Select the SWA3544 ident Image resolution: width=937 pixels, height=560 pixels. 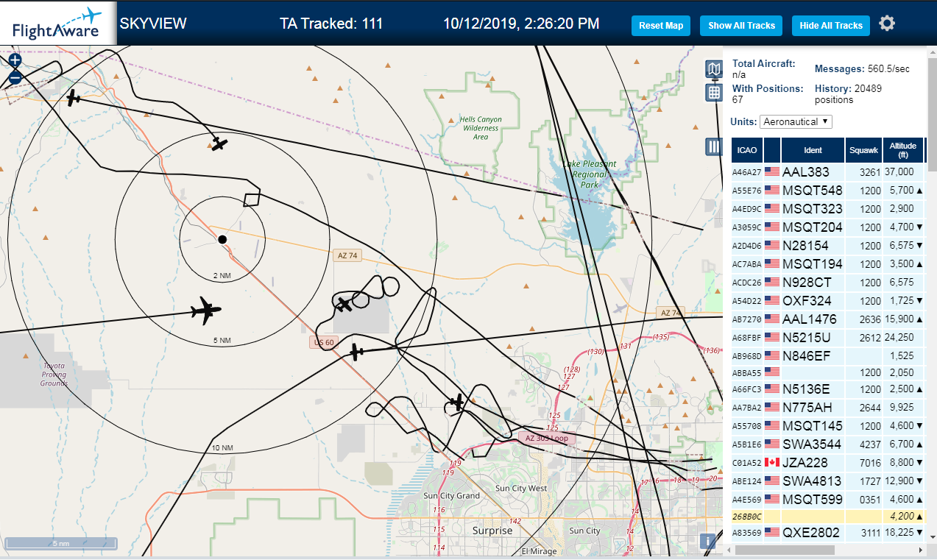[812, 445]
